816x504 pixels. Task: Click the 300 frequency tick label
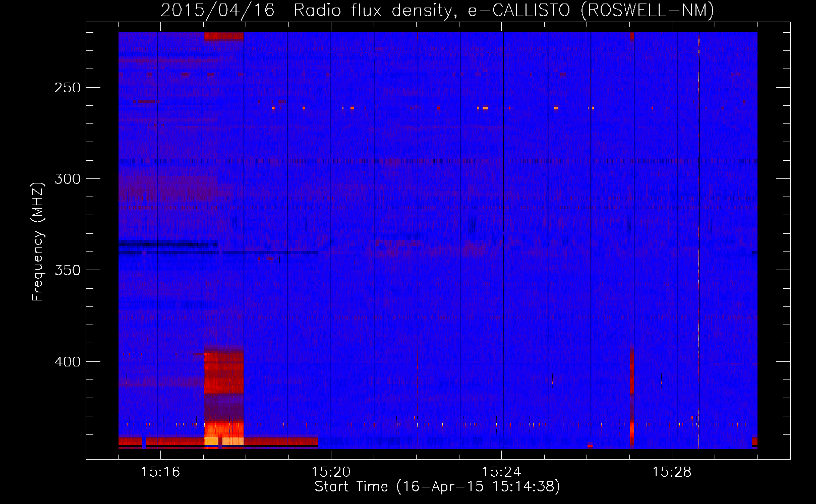(x=68, y=179)
